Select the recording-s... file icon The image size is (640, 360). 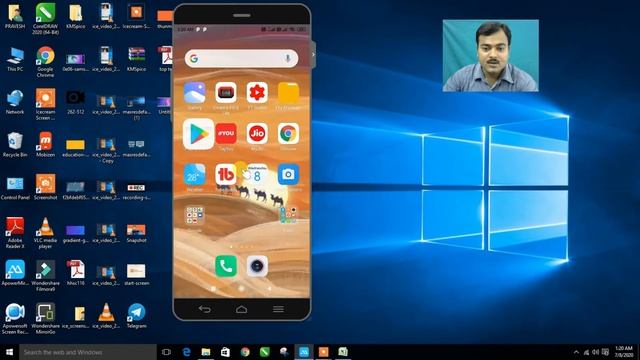coord(136,191)
